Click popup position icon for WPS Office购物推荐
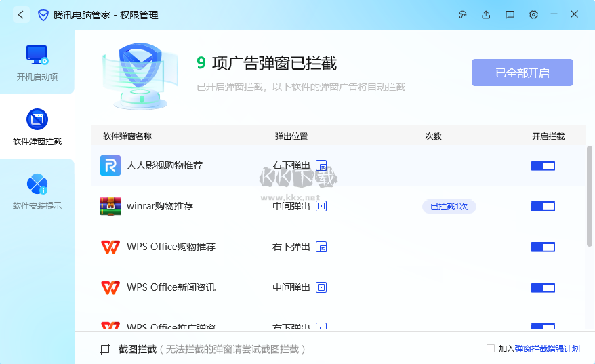Screen dimensions: 595x364 click(x=321, y=247)
